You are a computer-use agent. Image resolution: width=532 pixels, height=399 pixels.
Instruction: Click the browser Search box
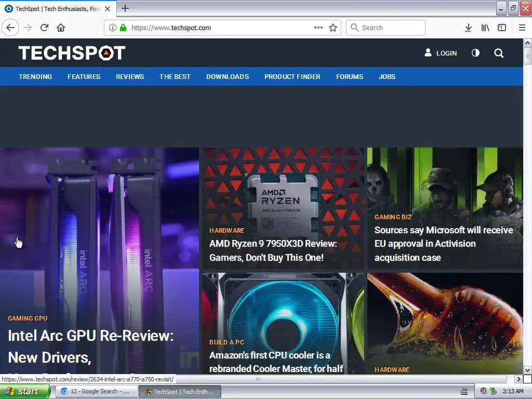pyautogui.click(x=386, y=28)
